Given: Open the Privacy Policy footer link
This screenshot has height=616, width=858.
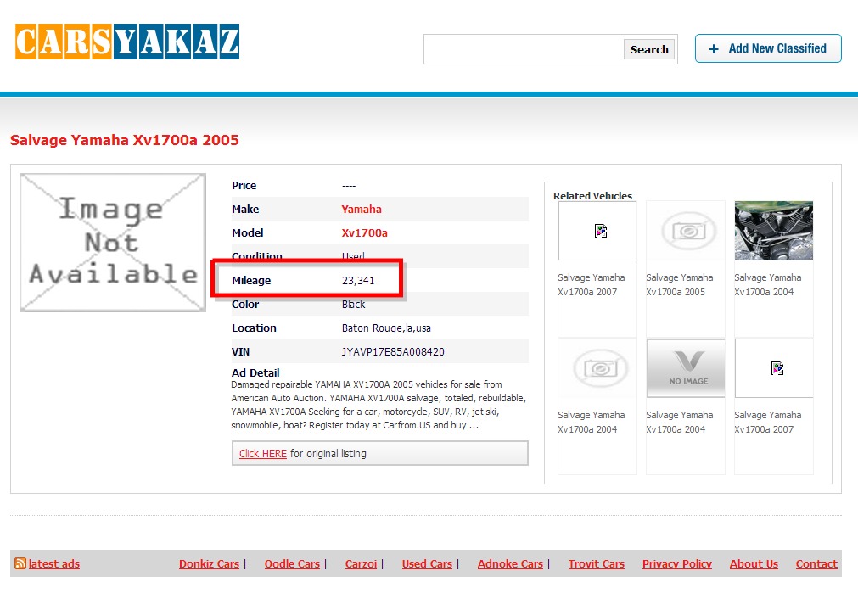Looking at the screenshot, I should (677, 563).
